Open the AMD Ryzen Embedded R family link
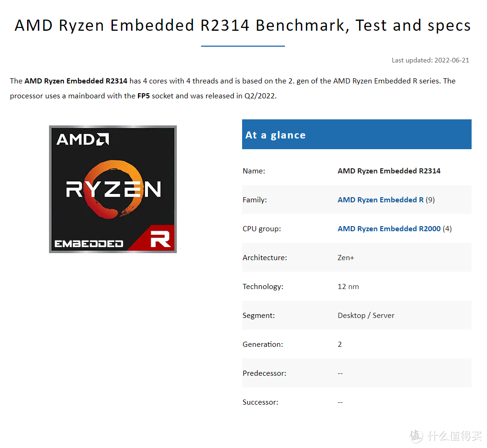This screenshot has height=448, width=487. (x=380, y=200)
